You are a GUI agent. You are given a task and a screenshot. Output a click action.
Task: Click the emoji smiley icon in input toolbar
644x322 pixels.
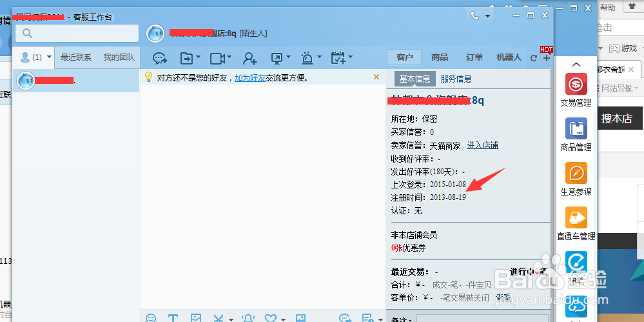coord(151,318)
